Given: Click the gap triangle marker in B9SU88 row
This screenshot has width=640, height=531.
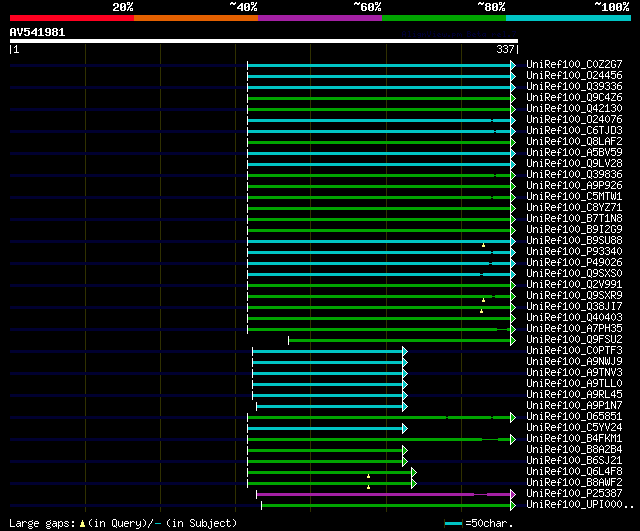Looking at the screenshot, I should tap(483, 244).
